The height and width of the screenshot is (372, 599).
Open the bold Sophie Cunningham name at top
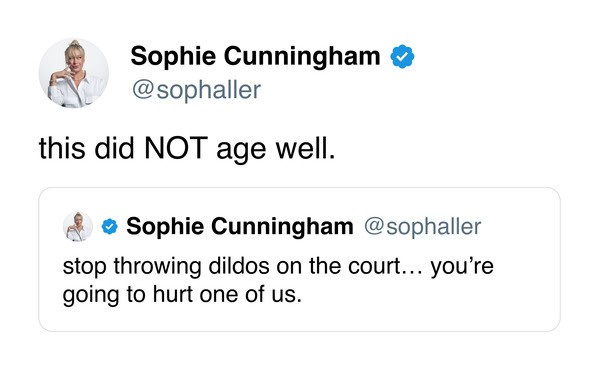tap(255, 57)
